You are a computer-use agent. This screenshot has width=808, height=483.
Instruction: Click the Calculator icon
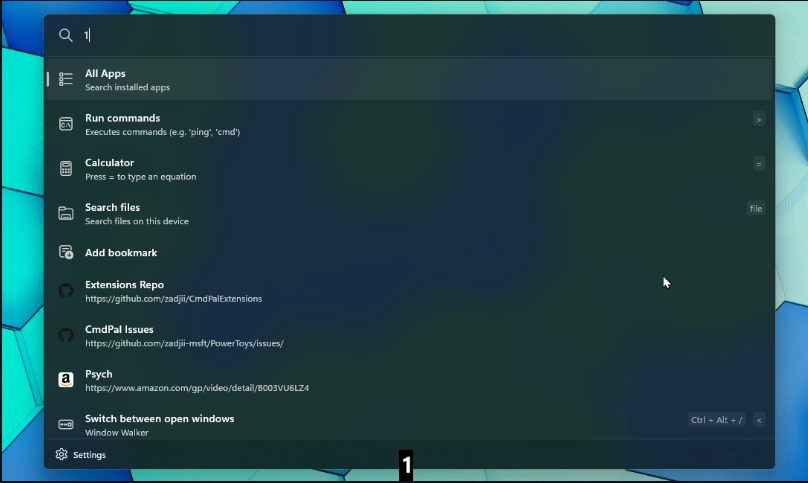[65, 169]
